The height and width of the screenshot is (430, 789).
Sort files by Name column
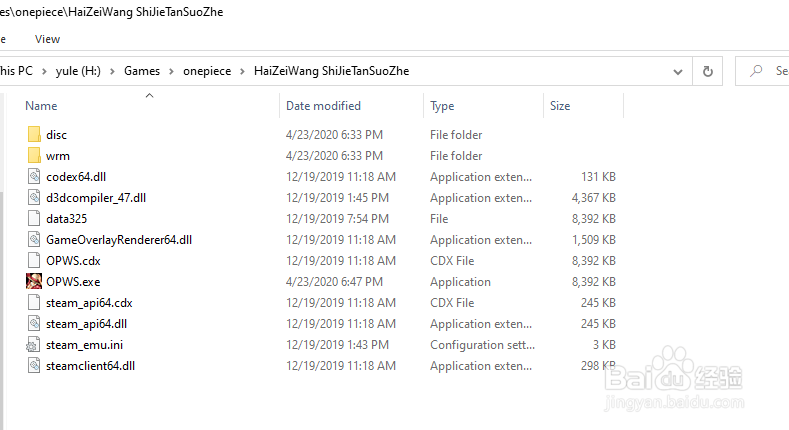point(41,106)
